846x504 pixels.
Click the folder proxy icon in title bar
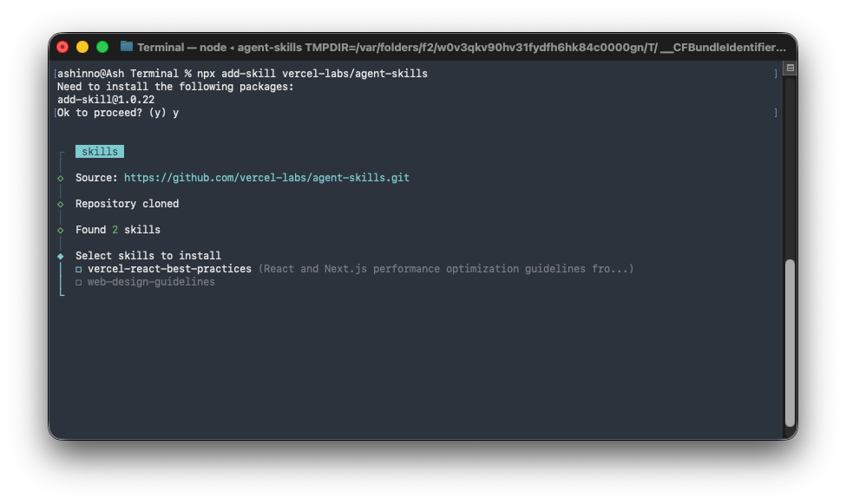click(127, 47)
